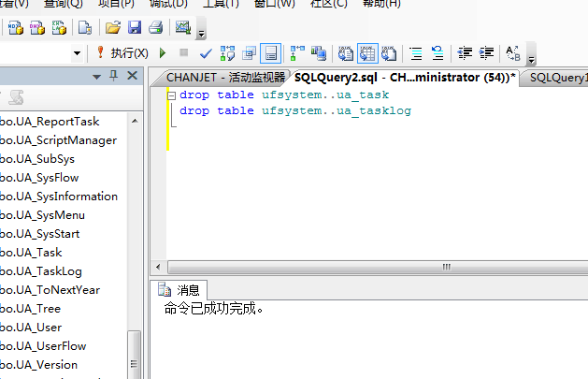Toggle IntelliSense enabled button

270,53
